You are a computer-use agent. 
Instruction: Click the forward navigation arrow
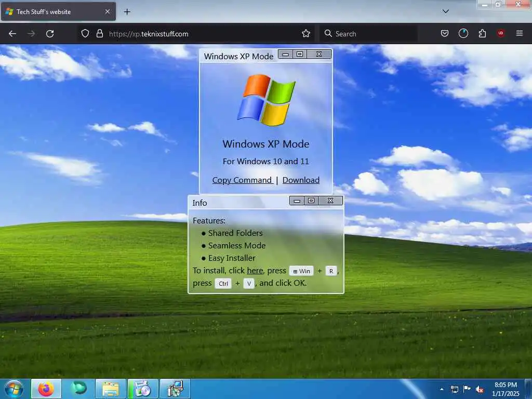pos(31,34)
